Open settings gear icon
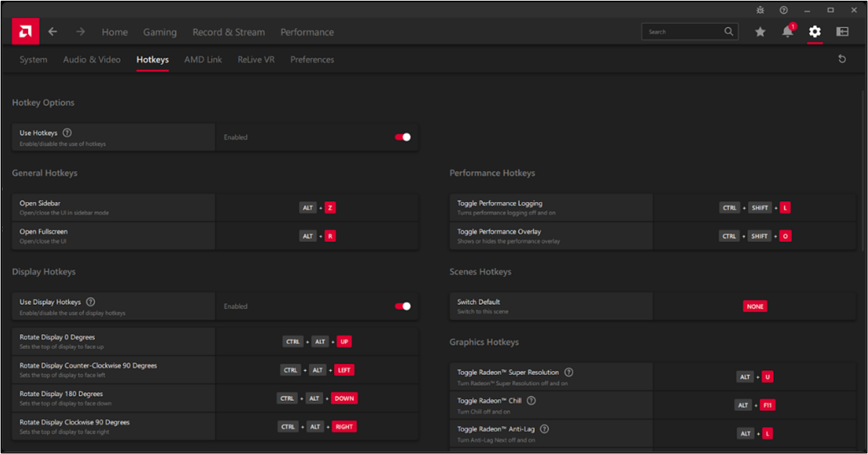868x454 pixels. [815, 32]
